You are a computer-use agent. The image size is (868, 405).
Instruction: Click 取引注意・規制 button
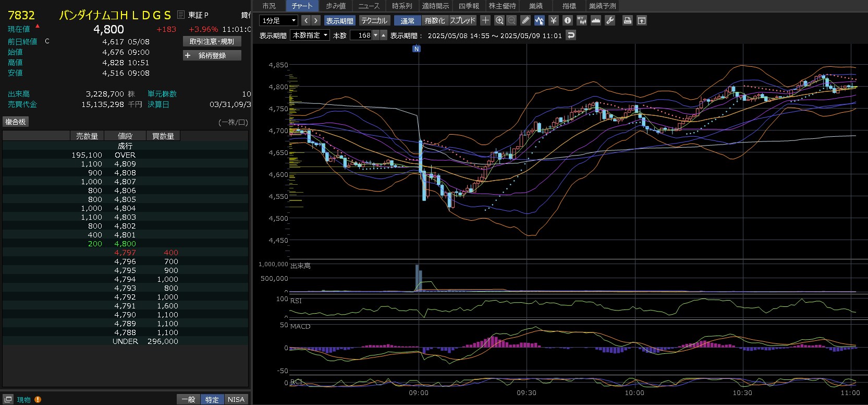[x=212, y=41]
